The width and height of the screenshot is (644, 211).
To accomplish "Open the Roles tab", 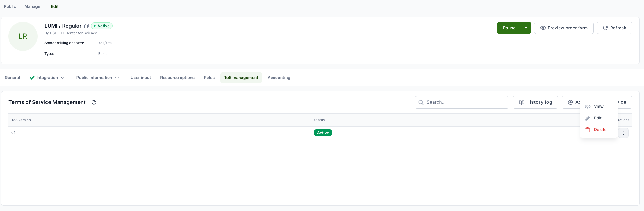I will (209, 78).
